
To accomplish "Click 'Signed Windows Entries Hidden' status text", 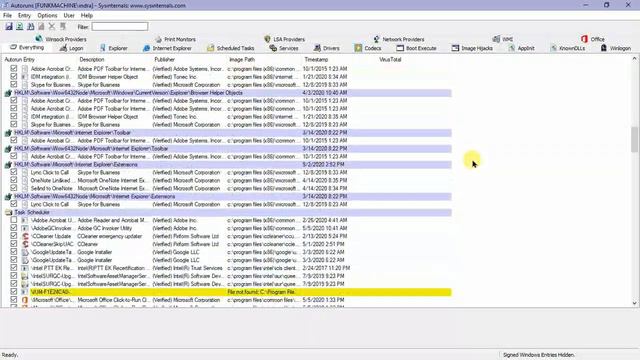I will (x=538, y=355).
